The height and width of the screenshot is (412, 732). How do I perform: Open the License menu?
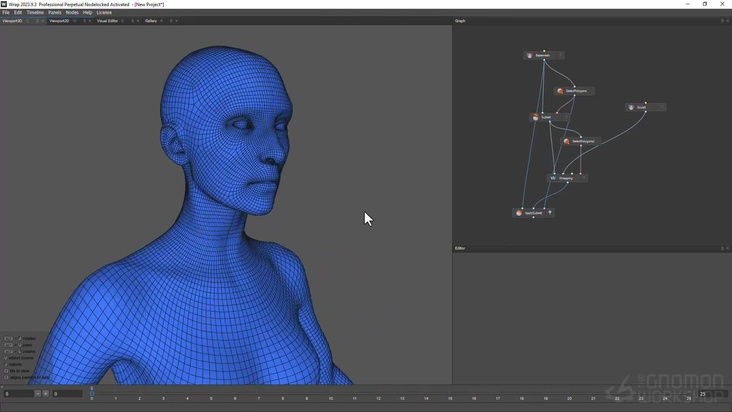(x=104, y=13)
